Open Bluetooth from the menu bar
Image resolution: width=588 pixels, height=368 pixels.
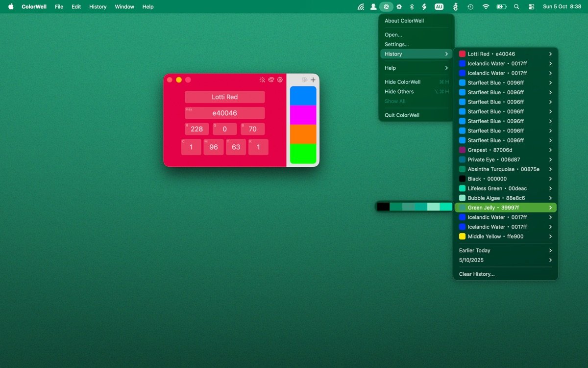pos(412,7)
